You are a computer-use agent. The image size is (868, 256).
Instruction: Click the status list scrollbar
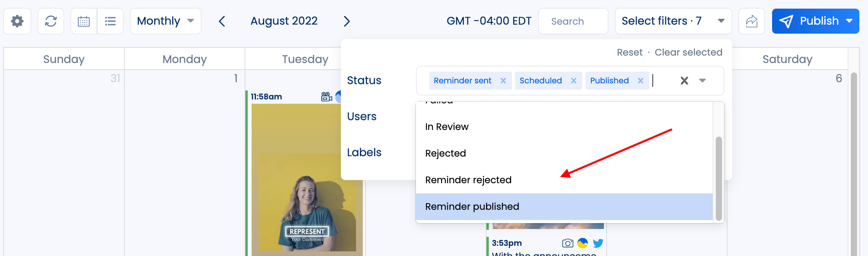[719, 178]
